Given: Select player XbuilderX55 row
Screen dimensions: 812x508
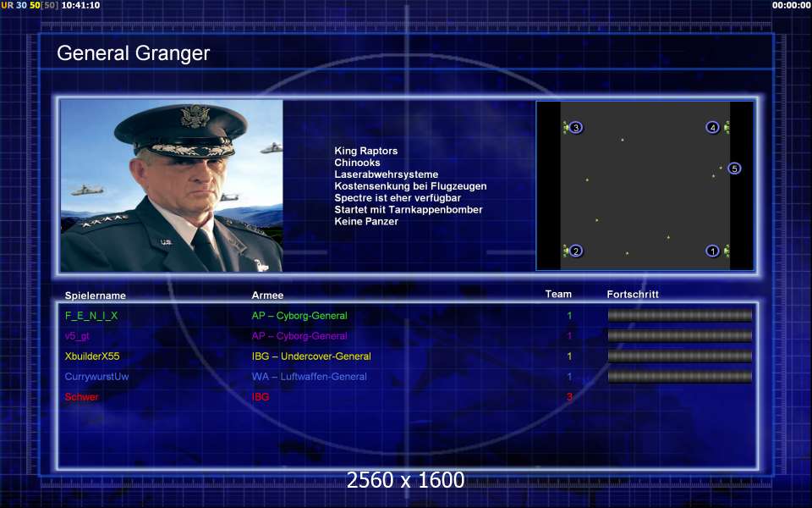Looking at the screenshot, I should tap(408, 356).
